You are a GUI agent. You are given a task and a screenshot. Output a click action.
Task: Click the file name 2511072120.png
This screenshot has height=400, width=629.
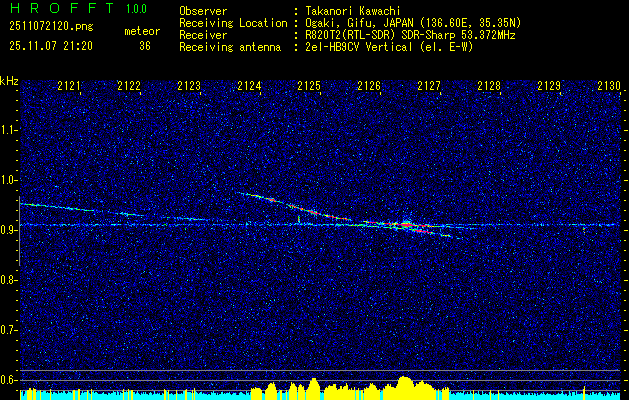point(51,27)
